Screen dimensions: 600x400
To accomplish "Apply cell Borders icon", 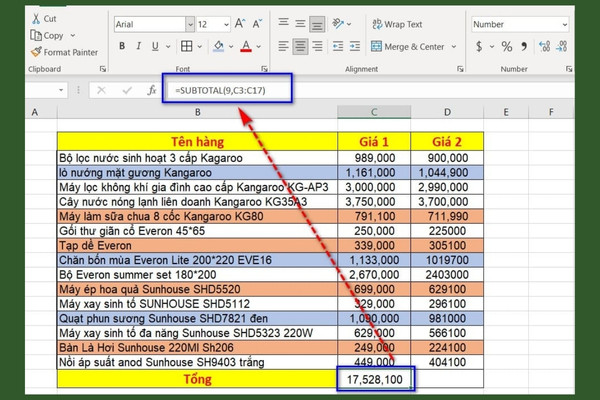I will tap(187, 46).
